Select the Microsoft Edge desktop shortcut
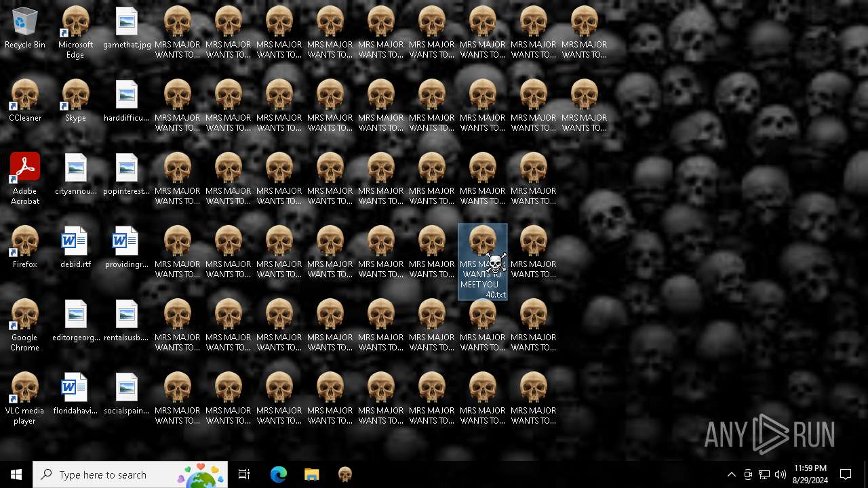This screenshot has width=868, height=488. click(x=75, y=33)
